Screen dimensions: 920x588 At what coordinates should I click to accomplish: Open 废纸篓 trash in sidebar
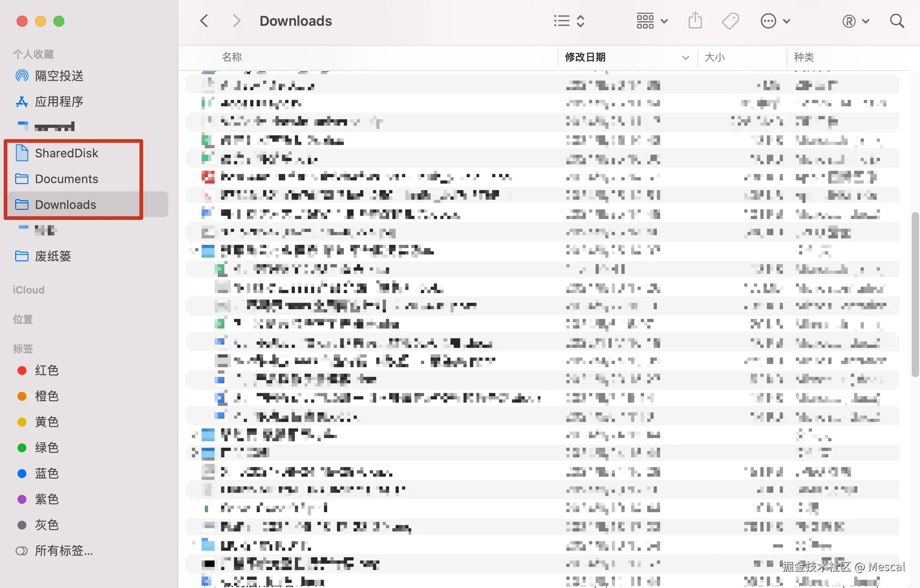(x=53, y=256)
